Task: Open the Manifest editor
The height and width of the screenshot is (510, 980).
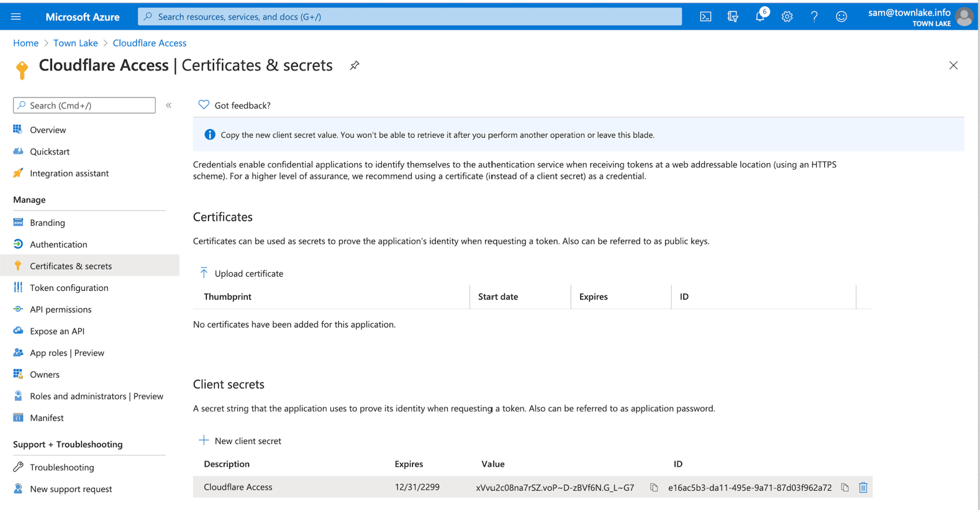Action: point(47,418)
